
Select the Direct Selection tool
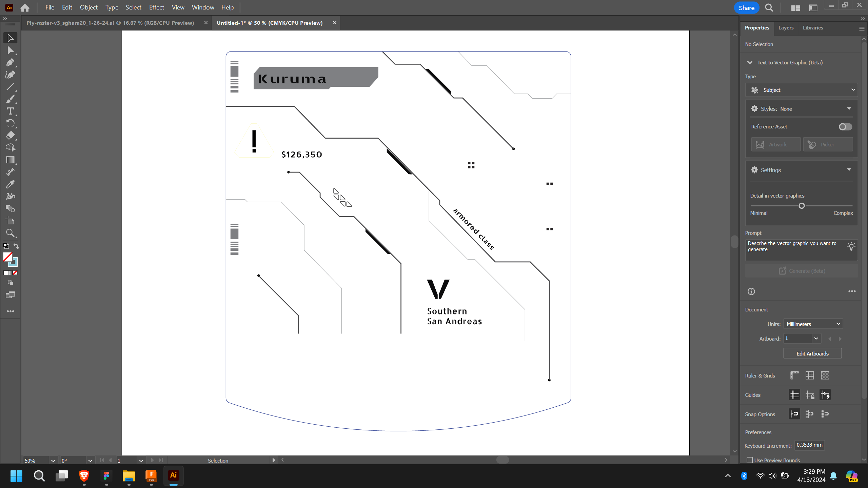pyautogui.click(x=10, y=50)
